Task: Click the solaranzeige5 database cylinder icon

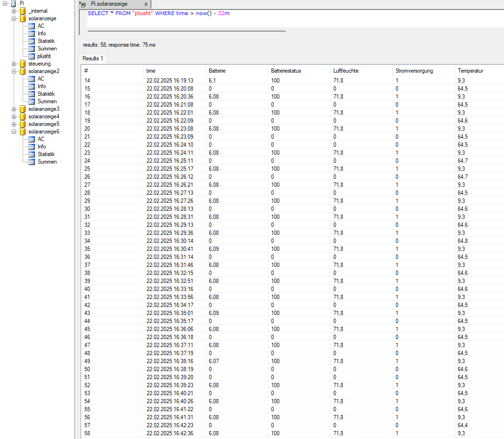Action: [x=22, y=124]
